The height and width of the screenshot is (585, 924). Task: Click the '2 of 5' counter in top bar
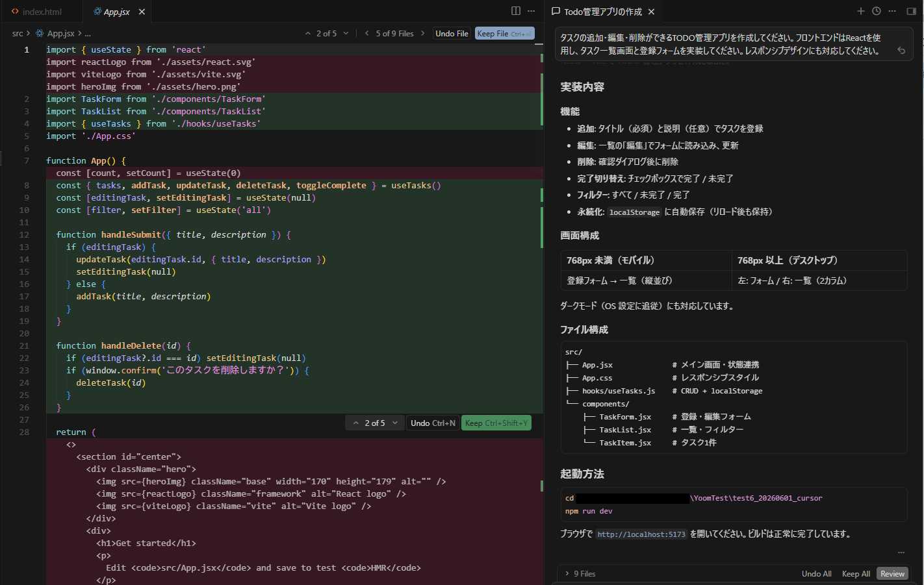point(326,34)
